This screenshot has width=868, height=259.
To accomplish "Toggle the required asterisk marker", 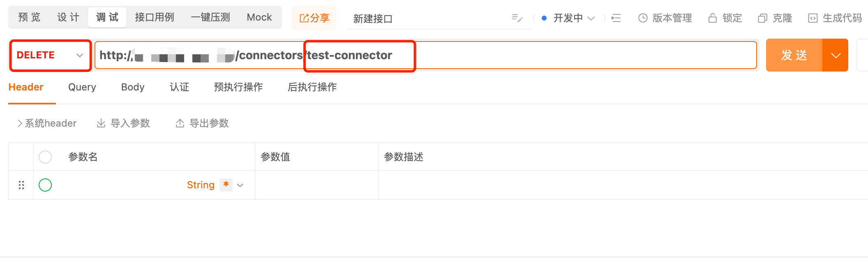I will tap(226, 185).
